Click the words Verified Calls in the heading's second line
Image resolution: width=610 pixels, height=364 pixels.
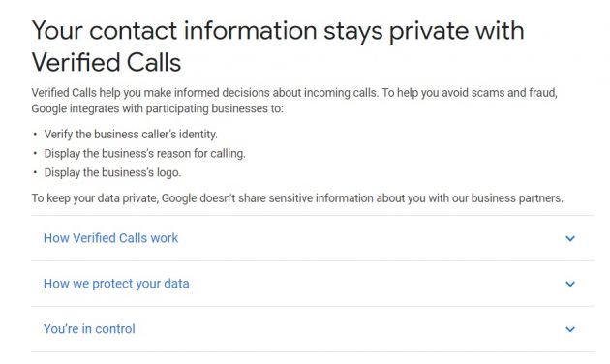click(x=107, y=63)
